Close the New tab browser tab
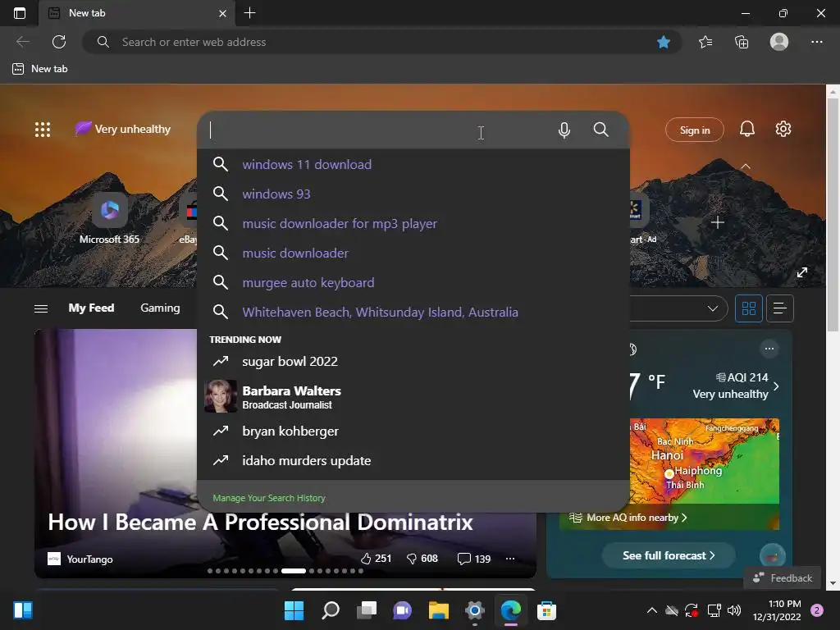The width and height of the screenshot is (840, 630). [x=222, y=13]
